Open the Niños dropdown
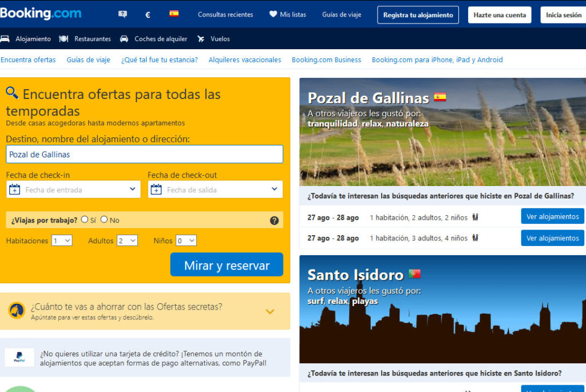 click(x=186, y=241)
